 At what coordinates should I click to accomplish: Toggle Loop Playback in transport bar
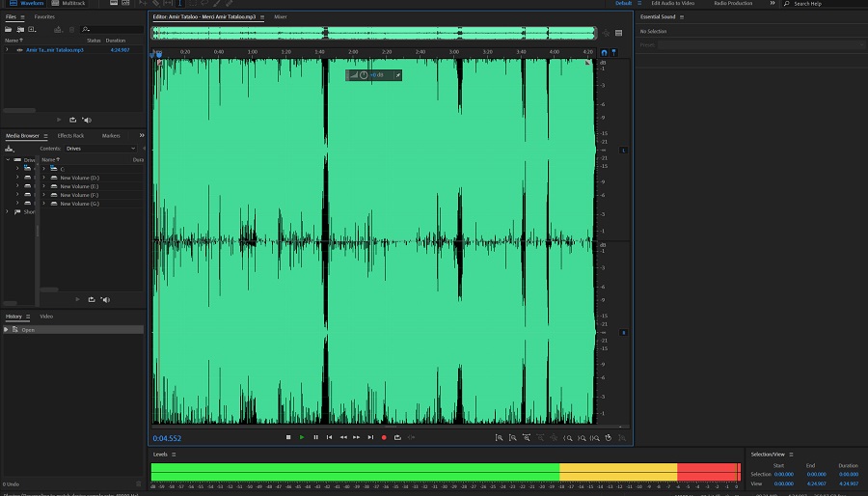pos(396,438)
